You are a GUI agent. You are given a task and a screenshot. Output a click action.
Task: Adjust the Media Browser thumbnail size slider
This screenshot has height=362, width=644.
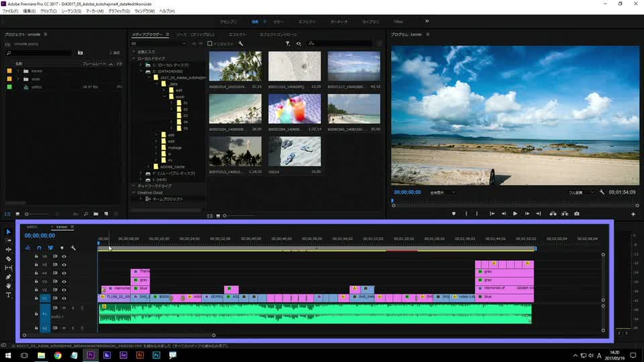point(225,216)
